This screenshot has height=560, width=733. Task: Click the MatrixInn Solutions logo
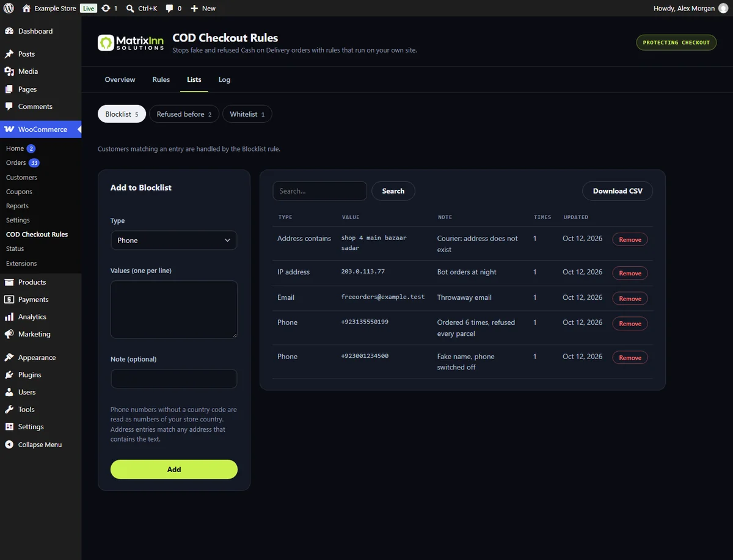(x=131, y=43)
